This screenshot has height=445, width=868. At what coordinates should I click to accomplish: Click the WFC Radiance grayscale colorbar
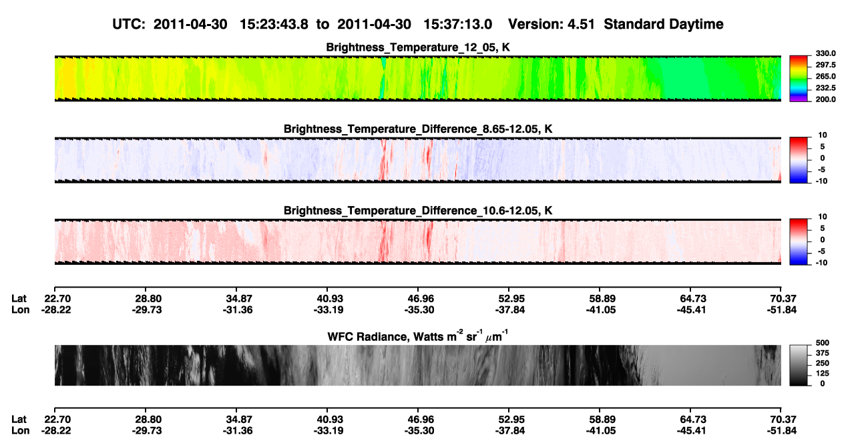point(799,366)
